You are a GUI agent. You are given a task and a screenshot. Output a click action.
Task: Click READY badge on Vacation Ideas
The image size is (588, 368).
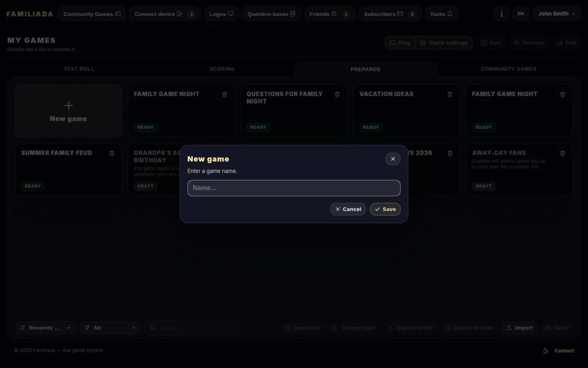pyautogui.click(x=371, y=127)
